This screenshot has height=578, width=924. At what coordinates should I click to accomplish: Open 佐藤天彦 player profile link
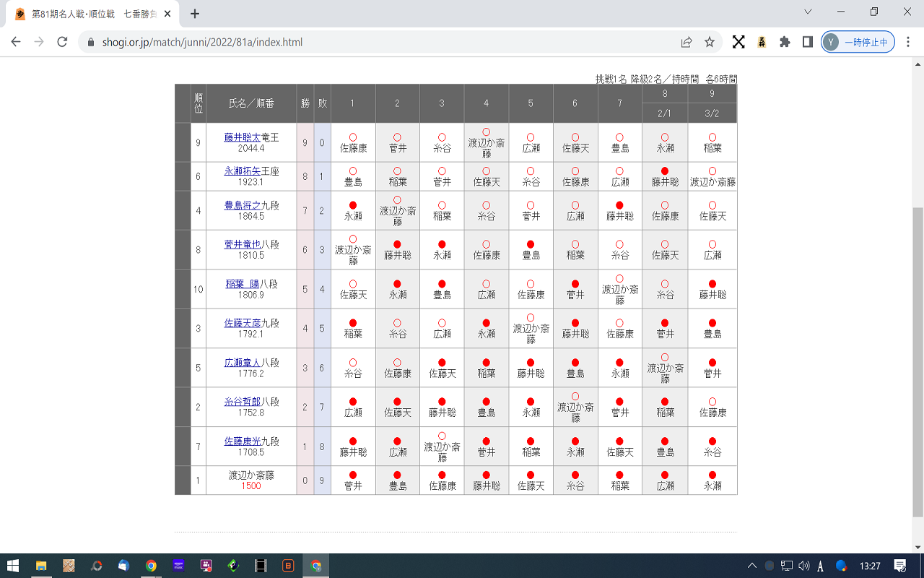tap(242, 324)
